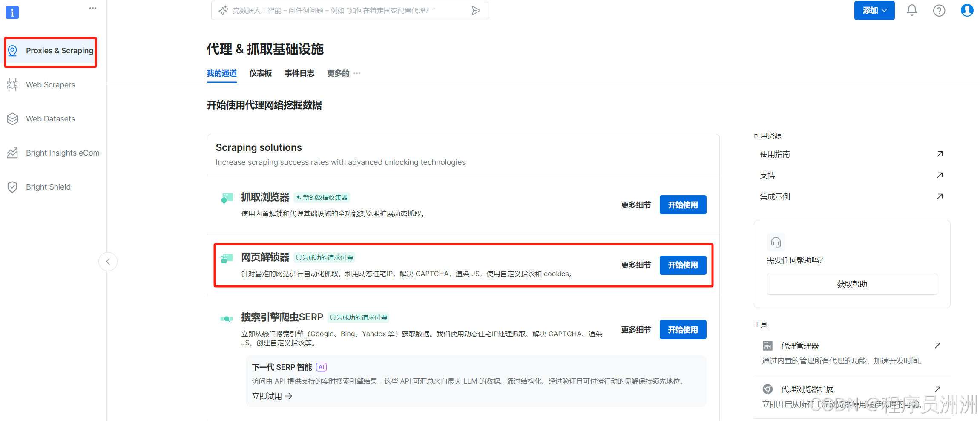Click the AI badge next to SERP 智能

point(322,367)
